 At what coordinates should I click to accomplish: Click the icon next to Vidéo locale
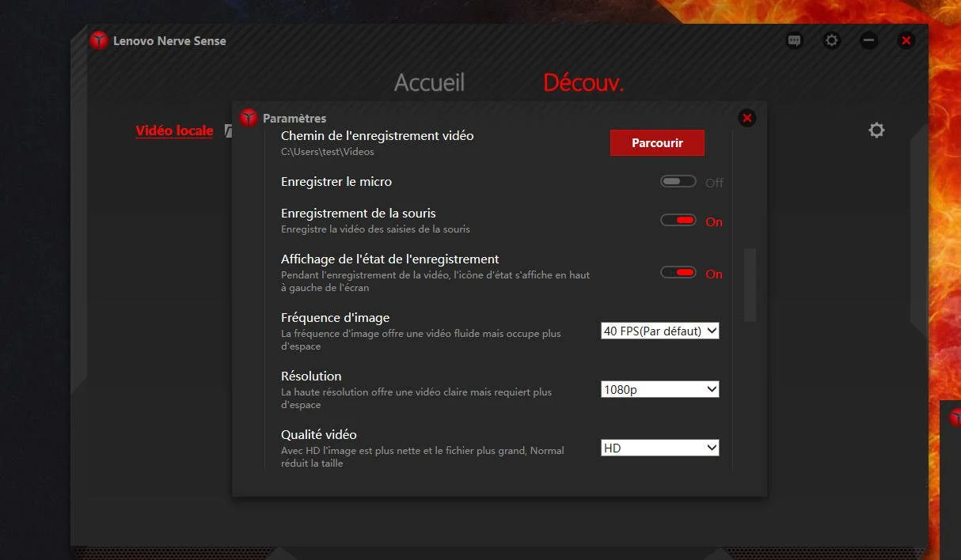tap(229, 131)
